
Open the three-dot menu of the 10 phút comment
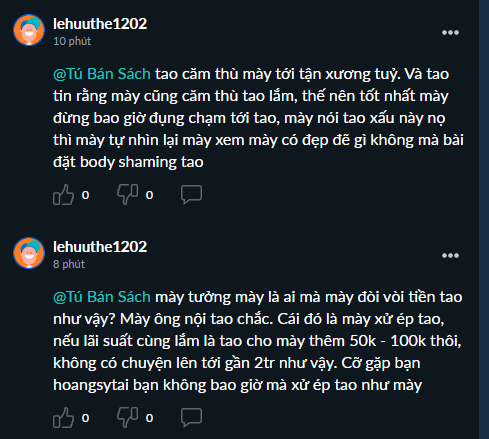(450, 32)
